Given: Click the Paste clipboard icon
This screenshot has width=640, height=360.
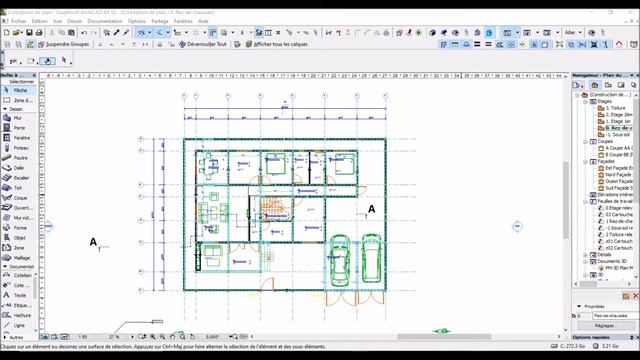Looking at the screenshot, I should [71, 32].
